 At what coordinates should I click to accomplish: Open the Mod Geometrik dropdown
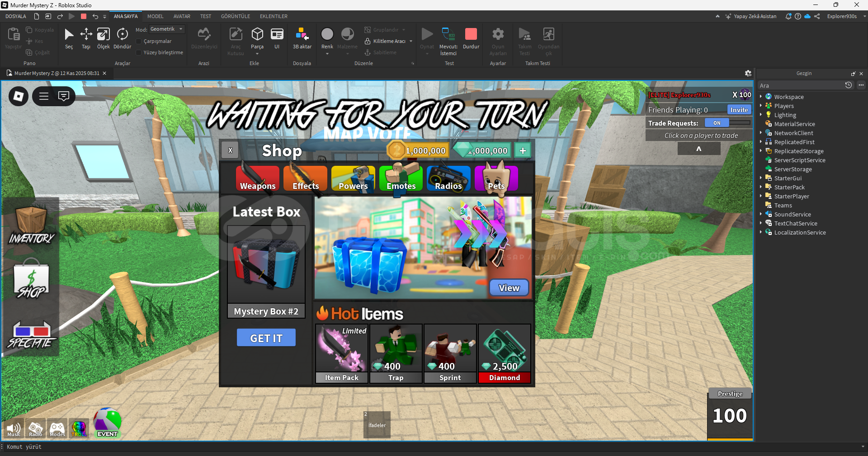click(x=167, y=29)
